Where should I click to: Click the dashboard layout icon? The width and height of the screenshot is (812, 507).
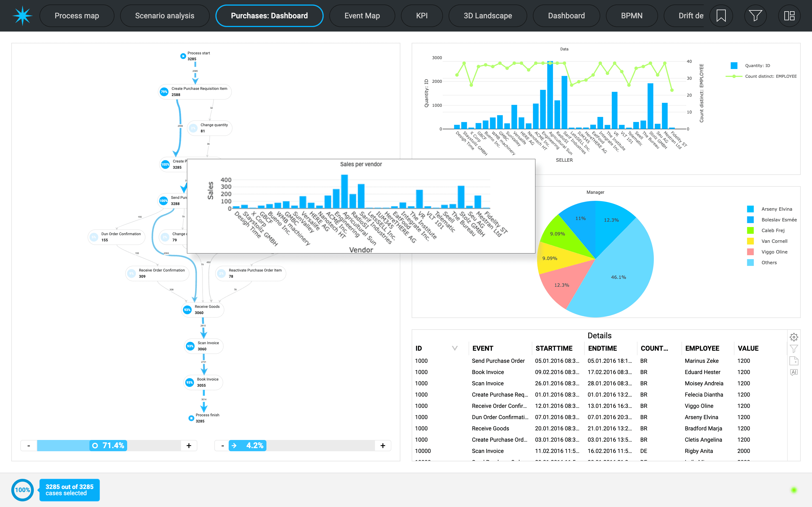(x=789, y=16)
